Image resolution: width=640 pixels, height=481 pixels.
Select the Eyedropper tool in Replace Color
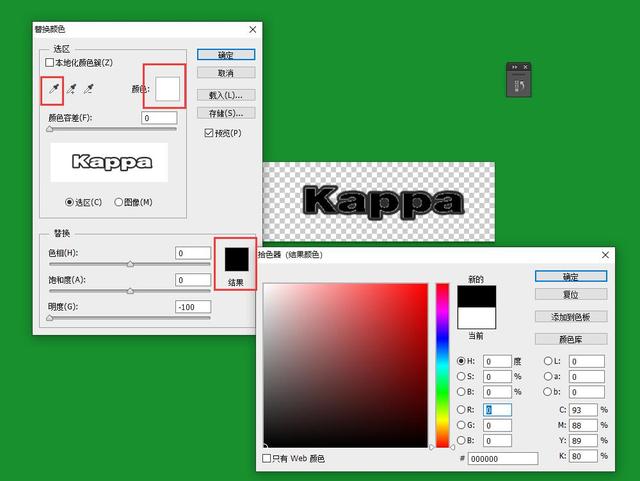(x=53, y=89)
